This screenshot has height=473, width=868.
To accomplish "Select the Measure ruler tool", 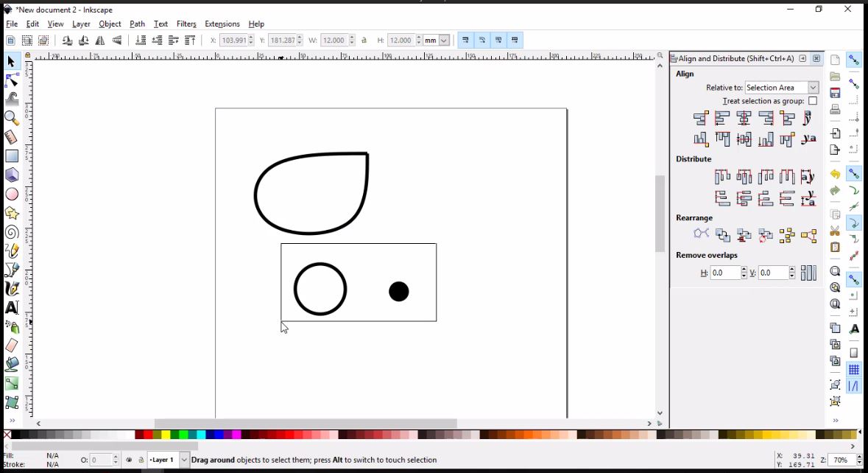I will click(12, 137).
